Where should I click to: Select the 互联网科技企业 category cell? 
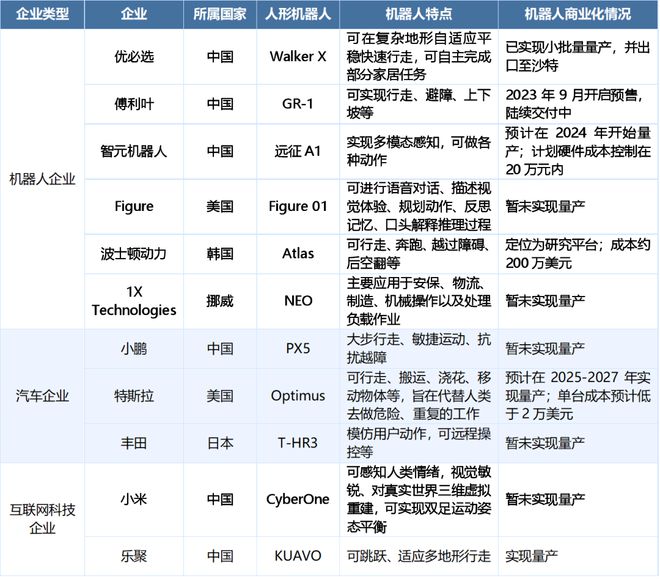(x=42, y=519)
